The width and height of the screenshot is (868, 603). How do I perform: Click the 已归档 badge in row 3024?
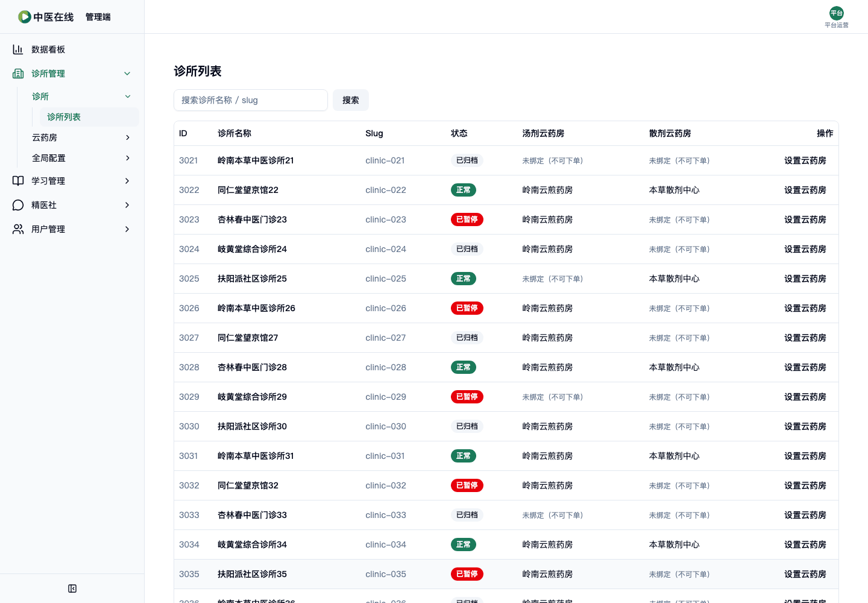tap(467, 249)
